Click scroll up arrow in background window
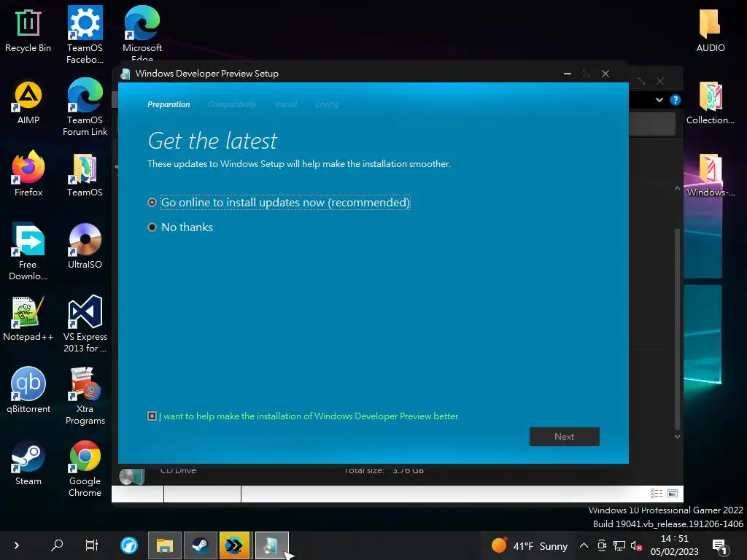 click(x=677, y=189)
